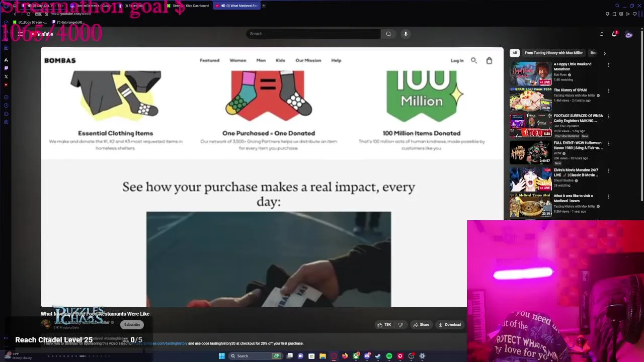
Task: Open Bombas shopping bag
Action: [x=489, y=60]
